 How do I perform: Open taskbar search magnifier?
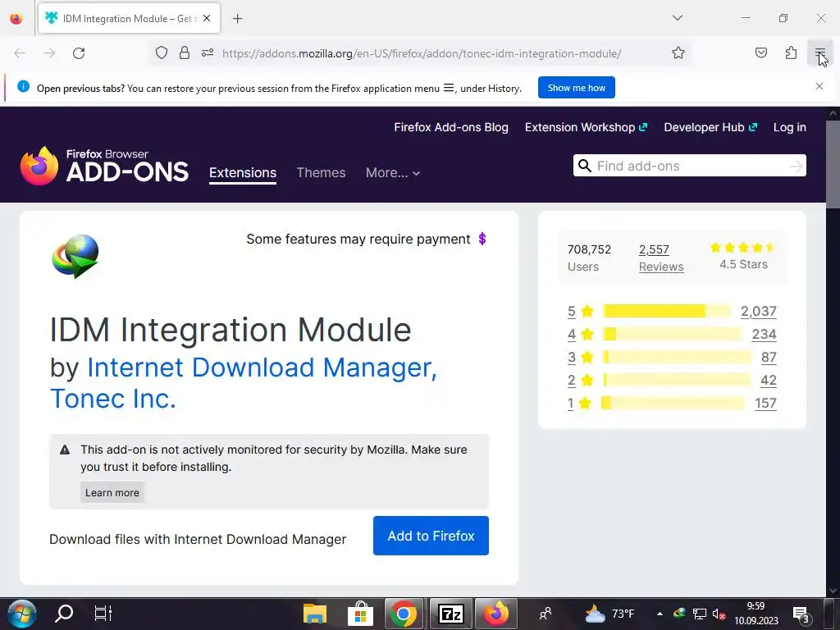coord(64,614)
